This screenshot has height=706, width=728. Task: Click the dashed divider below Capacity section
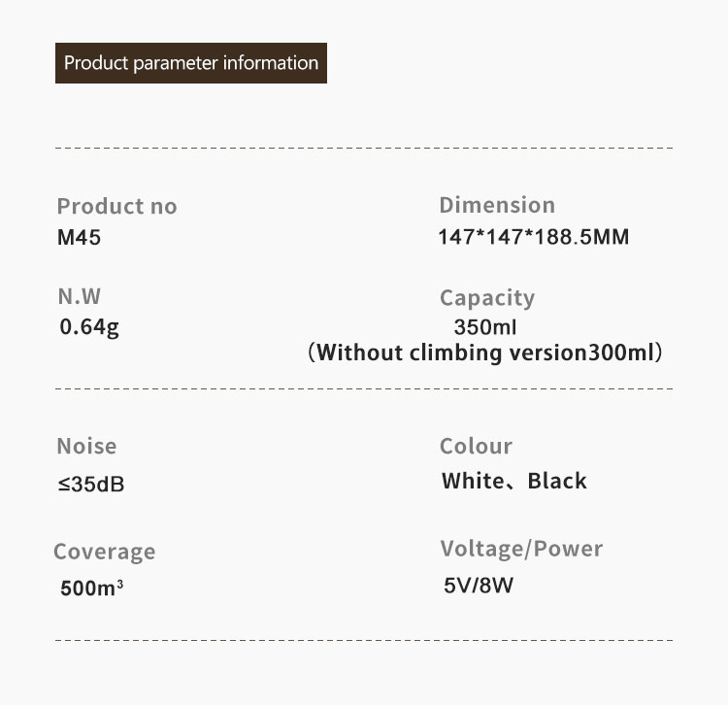tap(364, 388)
